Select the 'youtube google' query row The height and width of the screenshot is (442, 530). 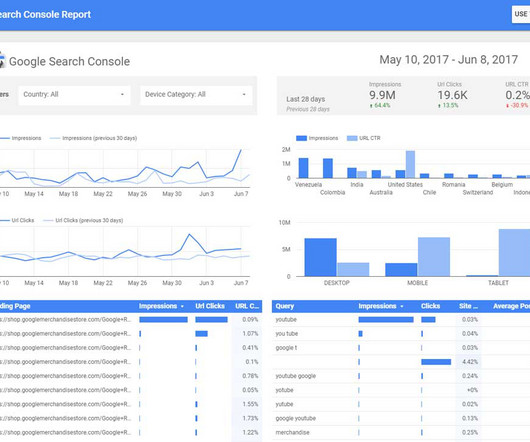(401, 376)
